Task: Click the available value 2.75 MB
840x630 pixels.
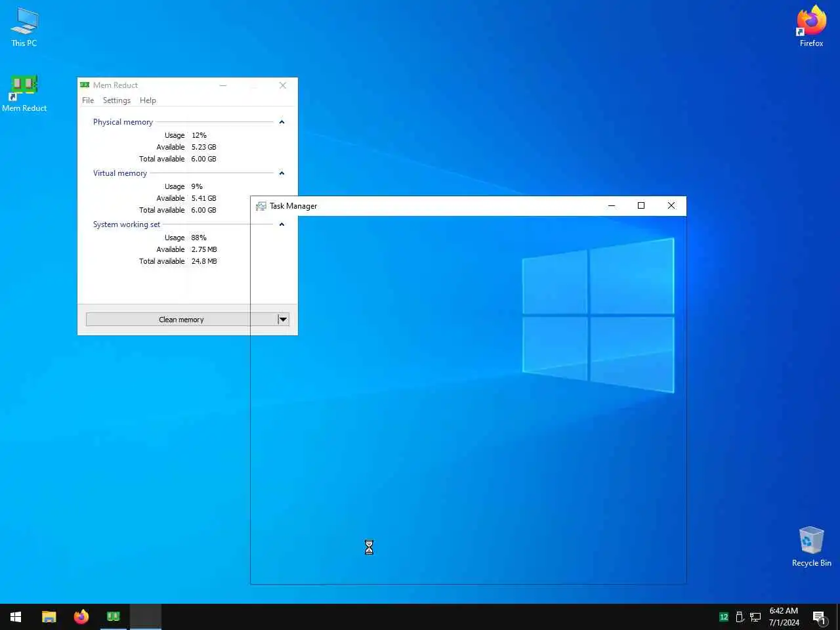Action: (x=204, y=249)
